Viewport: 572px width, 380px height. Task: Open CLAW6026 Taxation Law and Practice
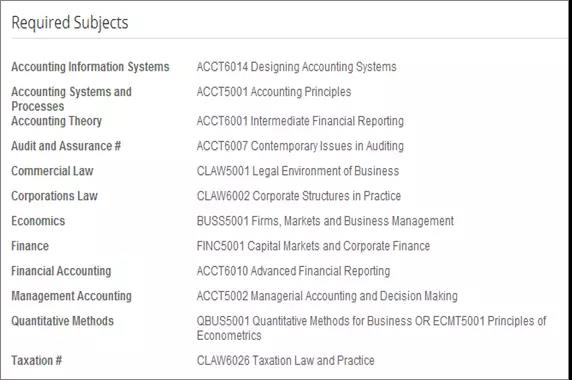coord(285,361)
